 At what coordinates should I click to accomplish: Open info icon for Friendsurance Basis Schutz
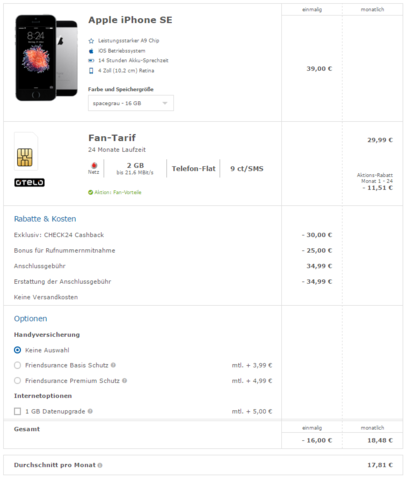(113, 365)
